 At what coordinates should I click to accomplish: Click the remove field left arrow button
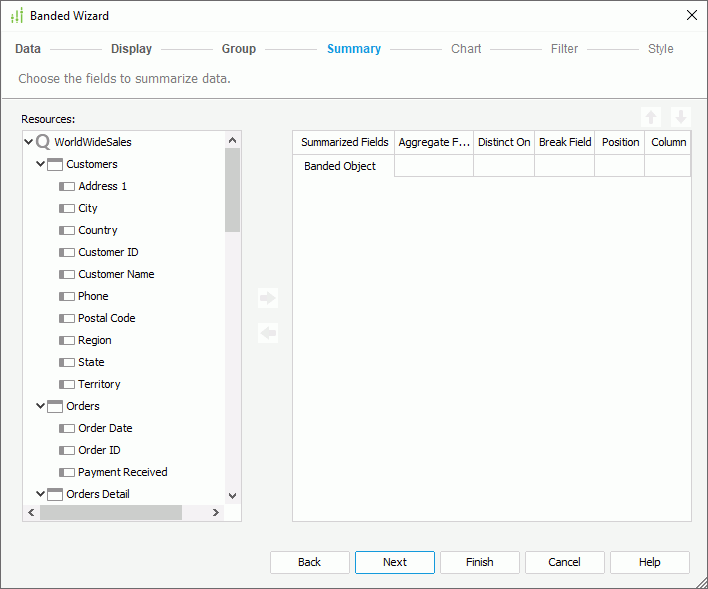coord(267,333)
